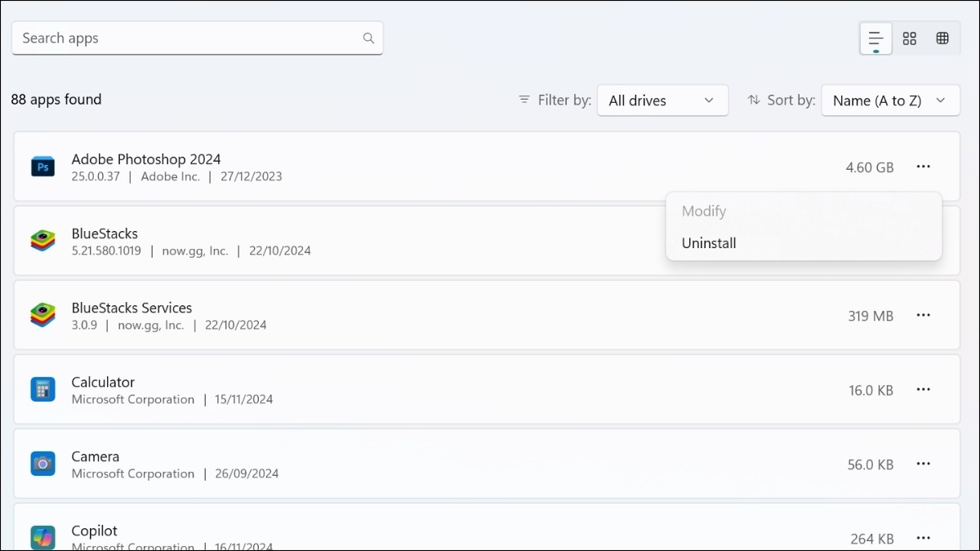The height and width of the screenshot is (551, 980).
Task: Click the 264 KB size value
Action: pyautogui.click(x=874, y=539)
